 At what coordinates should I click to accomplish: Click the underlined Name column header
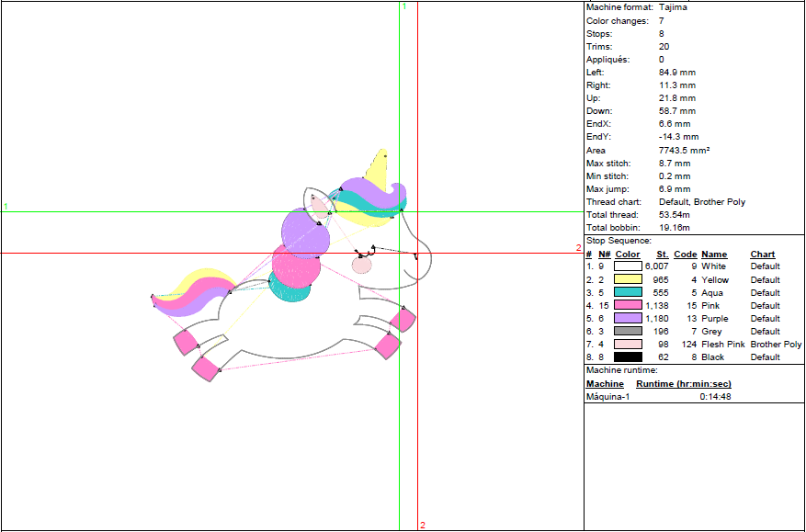tap(713, 255)
